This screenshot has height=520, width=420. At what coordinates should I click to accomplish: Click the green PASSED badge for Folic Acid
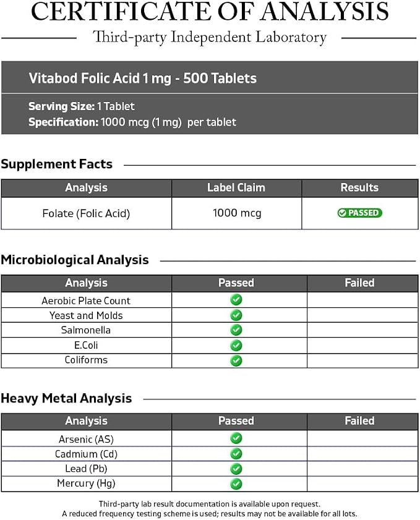pyautogui.click(x=359, y=213)
